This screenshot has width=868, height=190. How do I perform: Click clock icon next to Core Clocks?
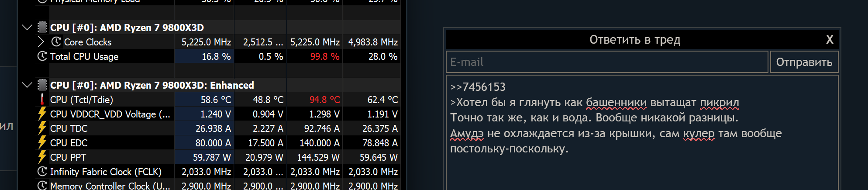pyautogui.click(x=56, y=42)
